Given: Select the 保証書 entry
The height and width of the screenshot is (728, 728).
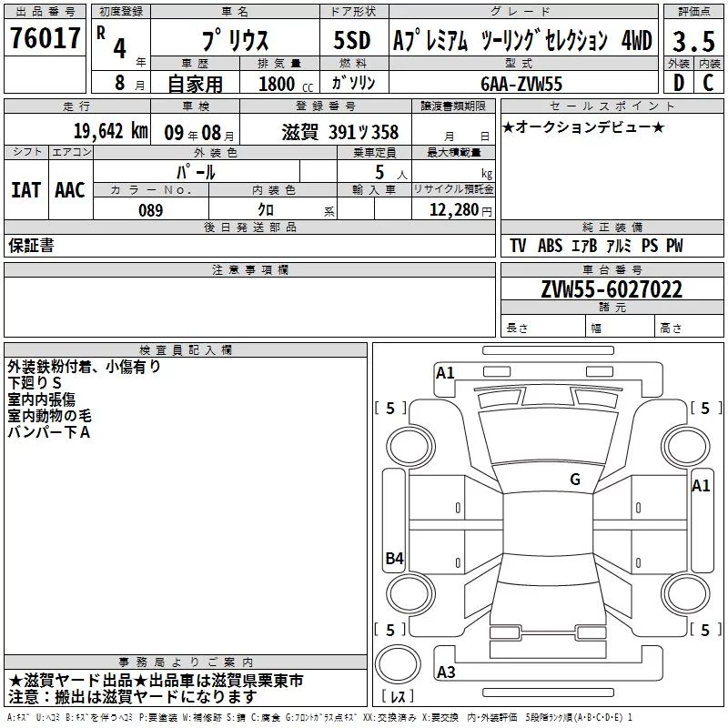Looking at the screenshot, I should (x=31, y=245).
